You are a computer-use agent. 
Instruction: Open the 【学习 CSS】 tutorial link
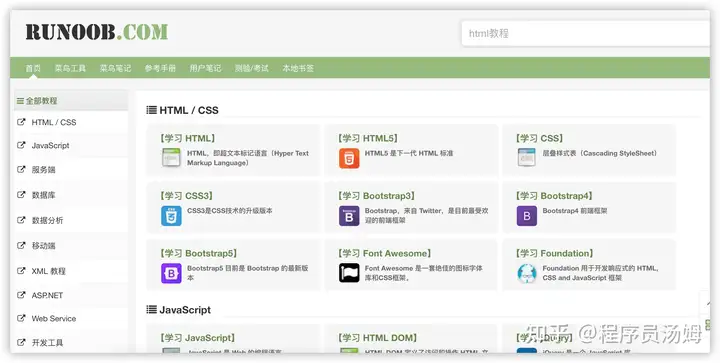[x=539, y=138]
